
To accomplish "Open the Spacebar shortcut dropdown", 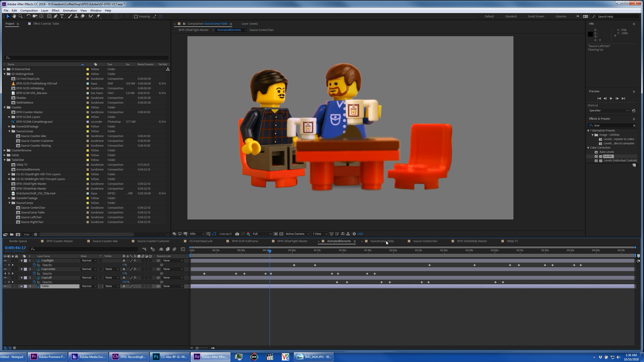I will coord(608,111).
